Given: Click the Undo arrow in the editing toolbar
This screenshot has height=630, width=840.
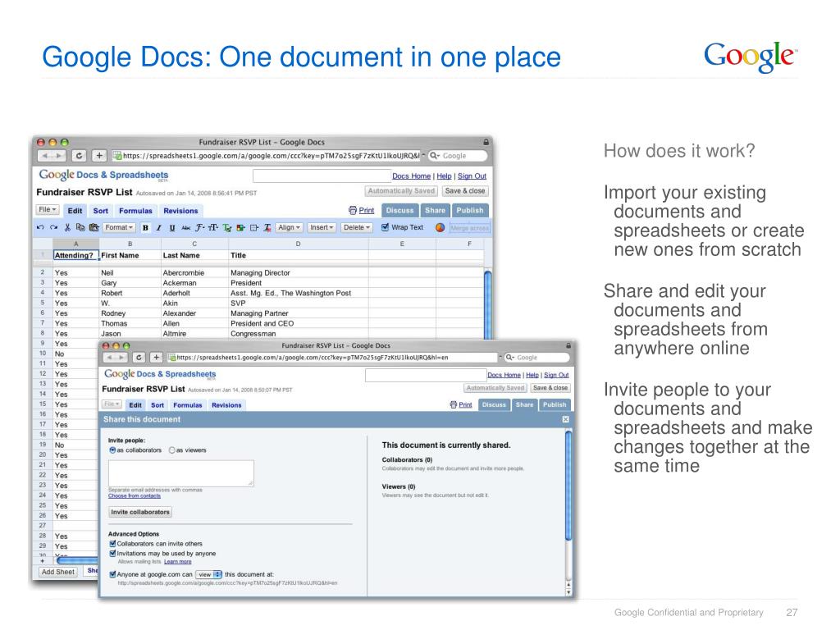Looking at the screenshot, I should click(x=40, y=228).
